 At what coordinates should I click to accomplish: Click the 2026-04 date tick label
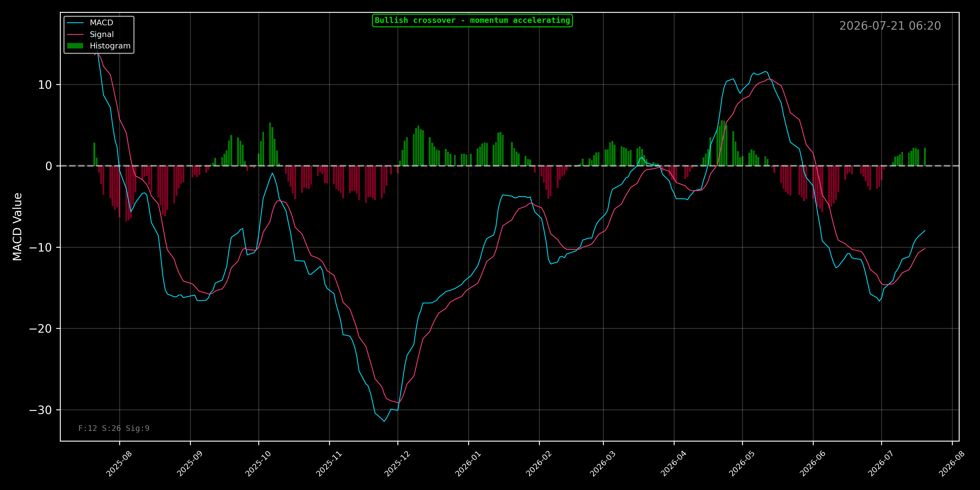point(673,463)
